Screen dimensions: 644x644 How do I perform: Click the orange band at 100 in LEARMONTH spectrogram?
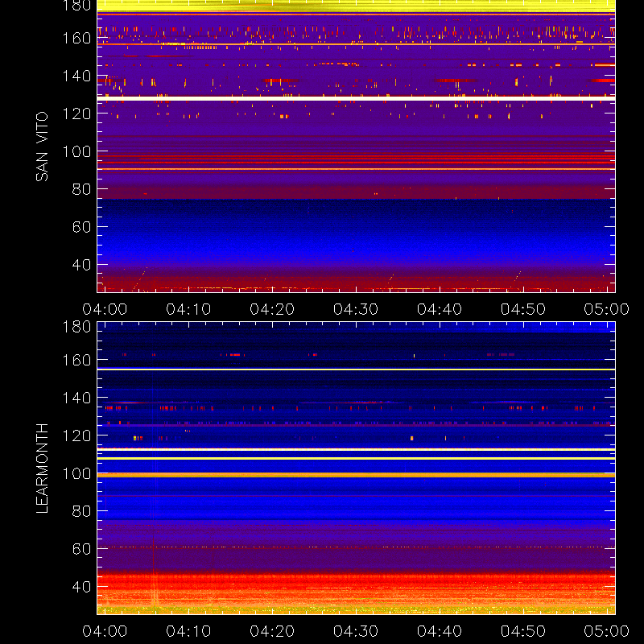(356, 475)
